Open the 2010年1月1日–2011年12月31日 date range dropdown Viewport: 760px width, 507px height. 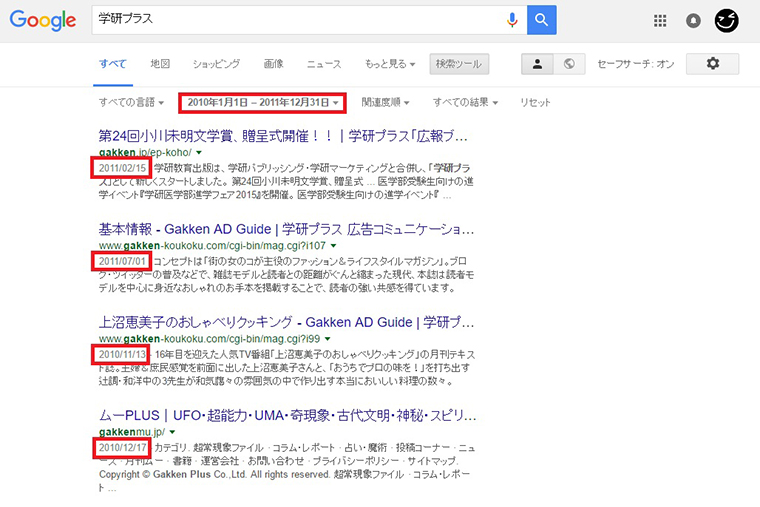click(263, 103)
